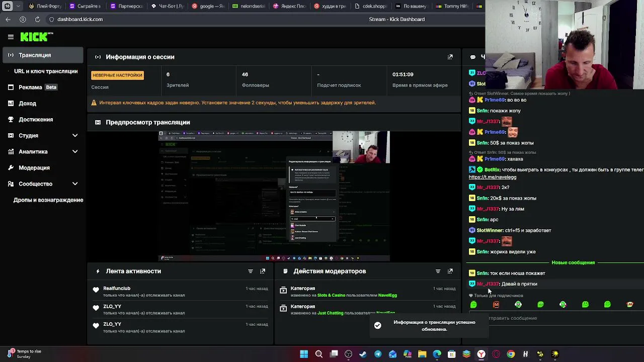Open OBS Studio from the taskbar
The image size is (644, 362).
point(348,354)
